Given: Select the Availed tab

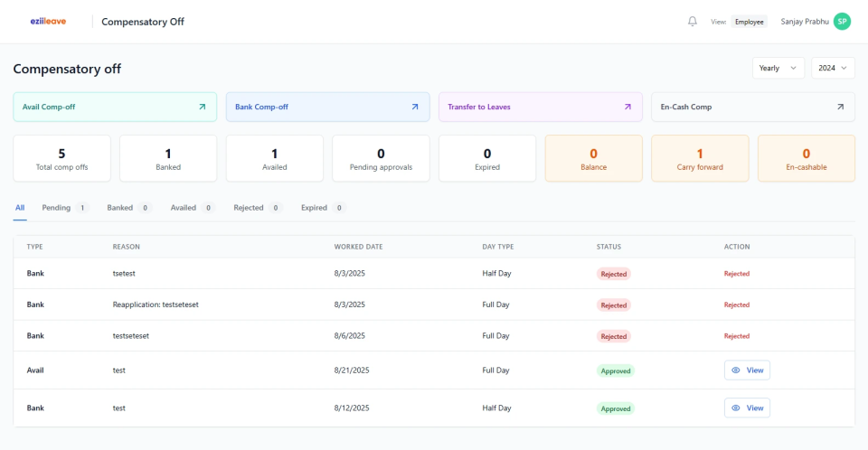Looking at the screenshot, I should [x=192, y=208].
